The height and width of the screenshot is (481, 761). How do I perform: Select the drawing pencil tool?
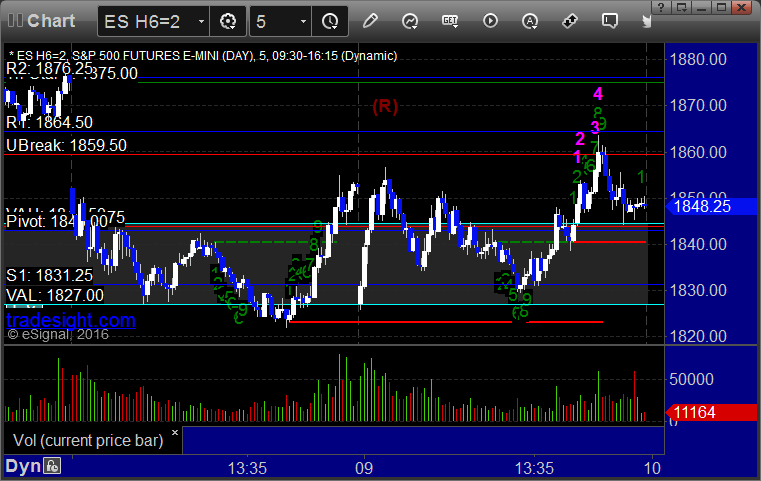pos(370,21)
